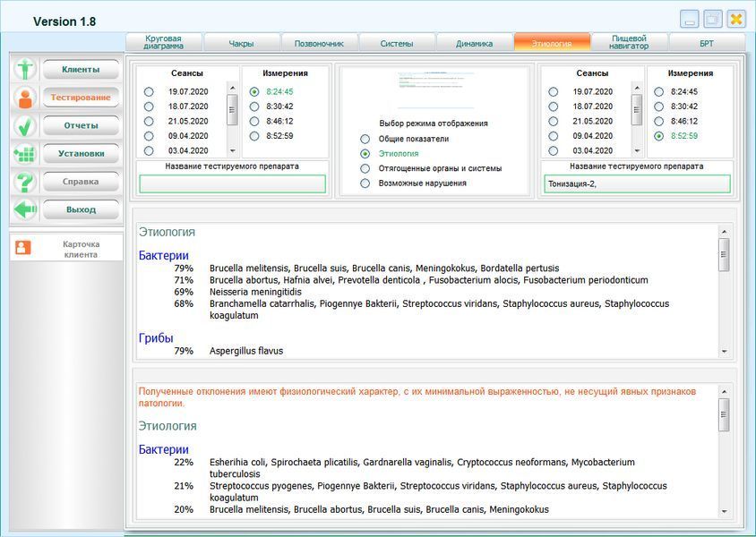Click the Справка help button
The height and width of the screenshot is (537, 756).
(x=81, y=182)
